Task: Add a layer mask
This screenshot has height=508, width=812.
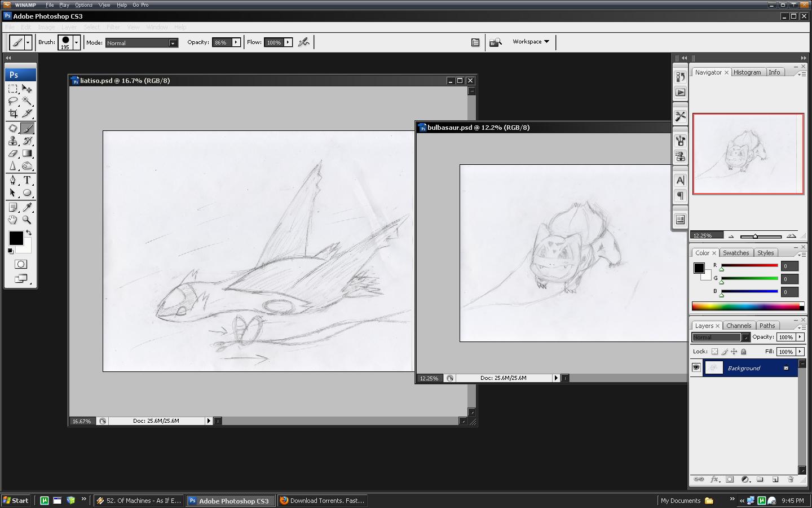Action: pos(730,479)
